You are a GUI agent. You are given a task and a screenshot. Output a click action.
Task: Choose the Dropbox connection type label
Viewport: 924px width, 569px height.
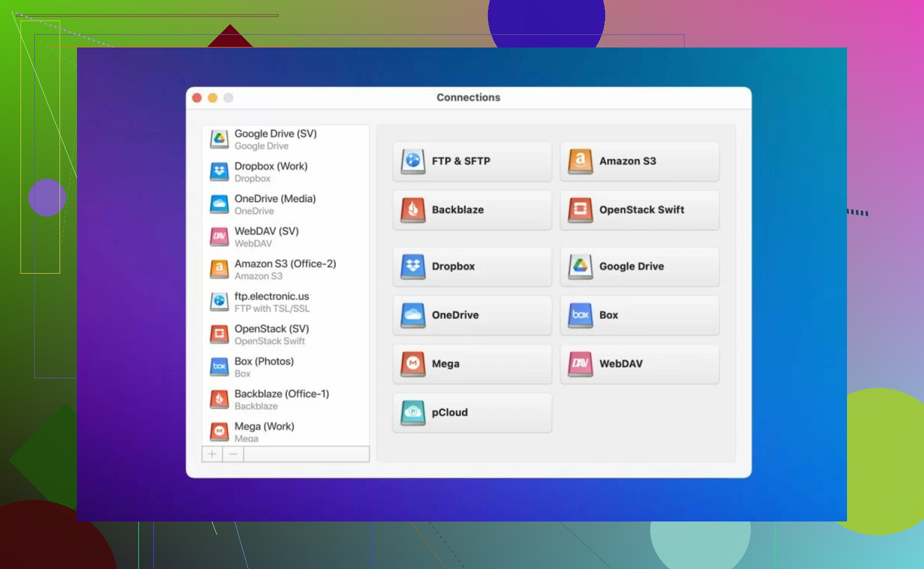click(x=453, y=266)
